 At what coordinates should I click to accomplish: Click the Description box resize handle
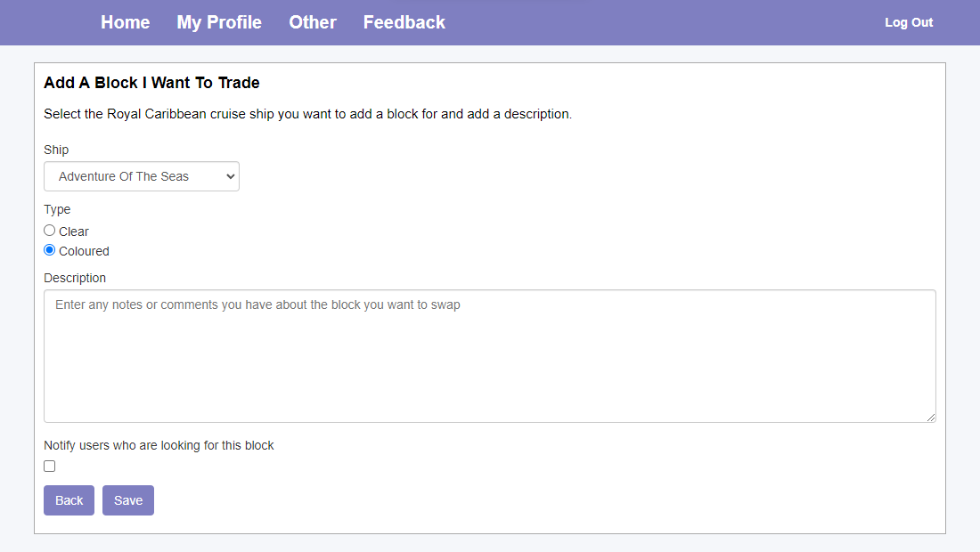click(931, 418)
